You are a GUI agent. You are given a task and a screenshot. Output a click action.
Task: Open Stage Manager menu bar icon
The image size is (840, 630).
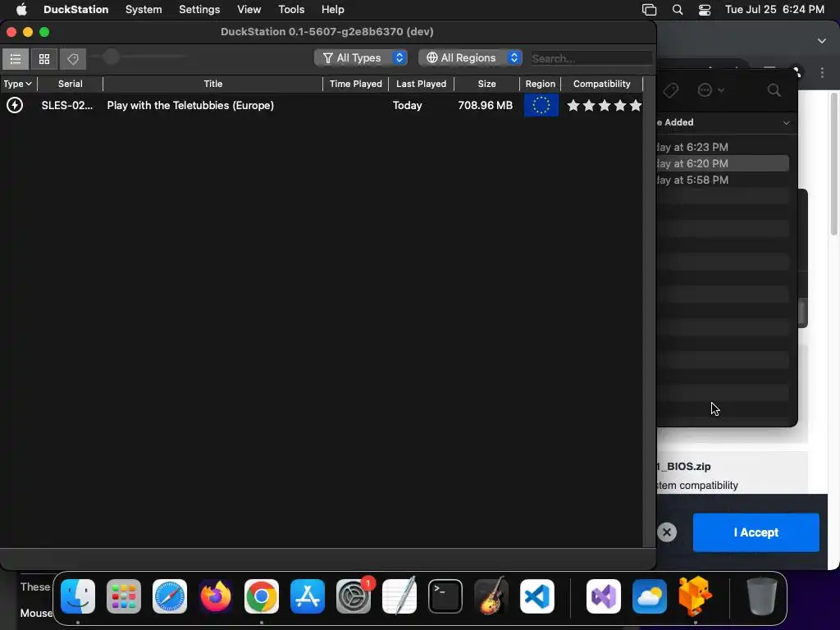click(x=650, y=10)
